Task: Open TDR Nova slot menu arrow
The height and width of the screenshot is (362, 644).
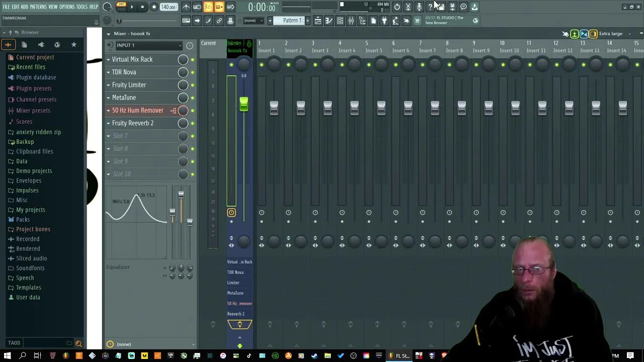Action: (108, 72)
